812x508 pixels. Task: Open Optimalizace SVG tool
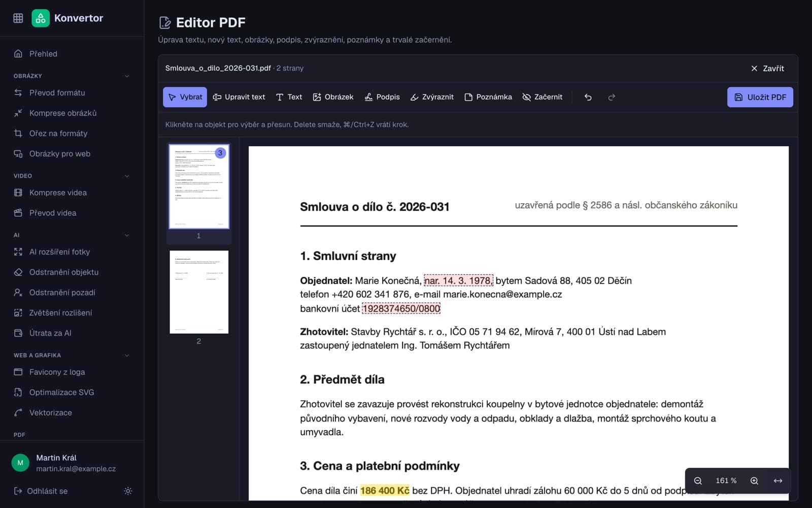72,393
